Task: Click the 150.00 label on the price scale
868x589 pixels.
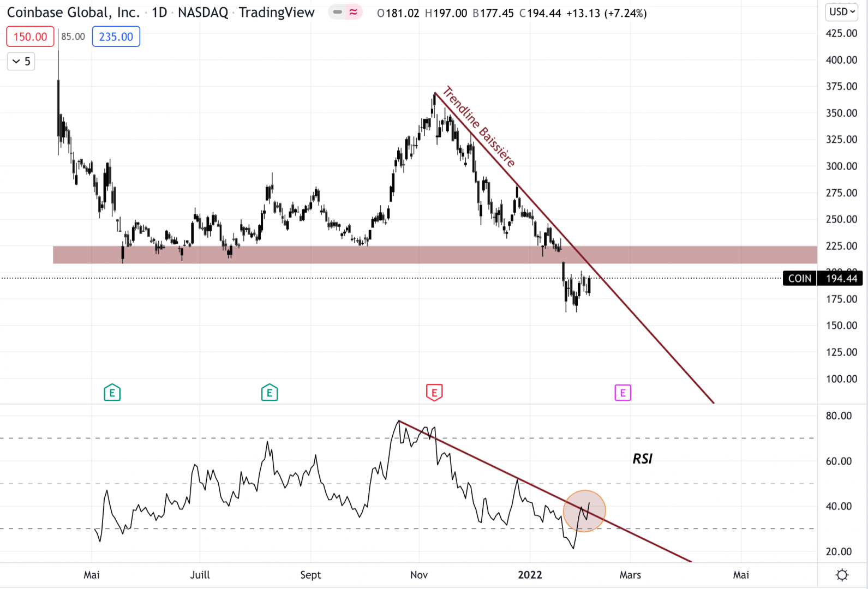Action: coord(841,325)
